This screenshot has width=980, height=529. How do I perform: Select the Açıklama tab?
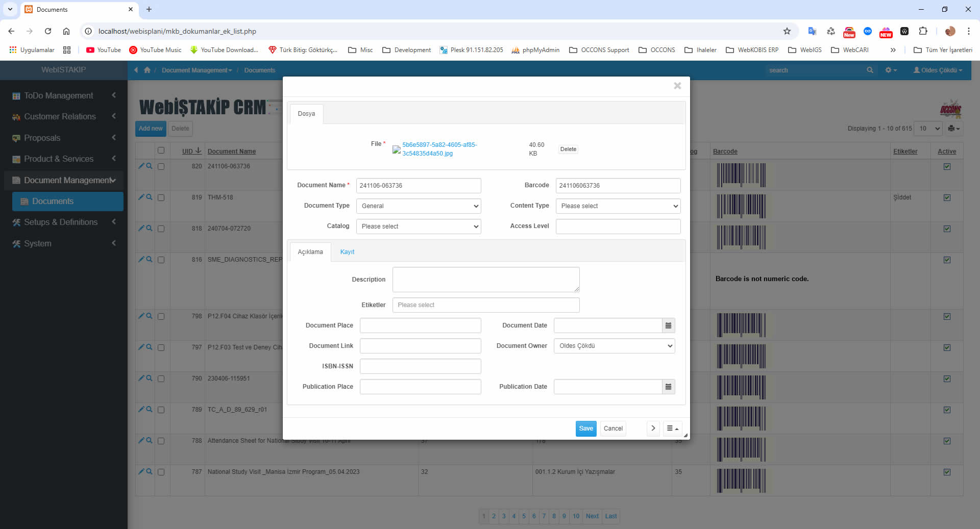tap(310, 252)
